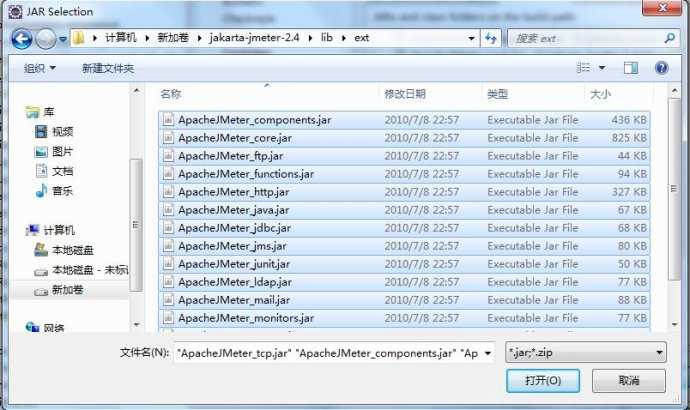Screen dimensions: 690x410
Task: Click the ApacheJMeter_components.jar file icon
Action: coord(168,119)
